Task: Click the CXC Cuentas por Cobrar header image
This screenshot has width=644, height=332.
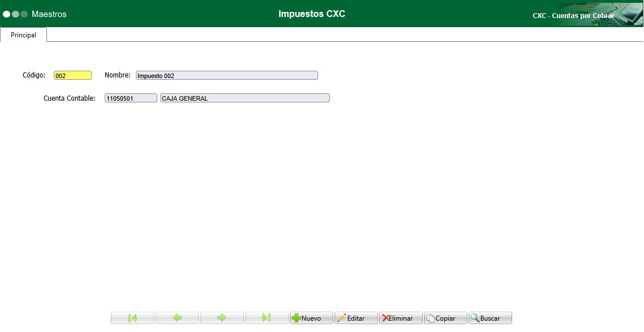Action: click(x=573, y=15)
